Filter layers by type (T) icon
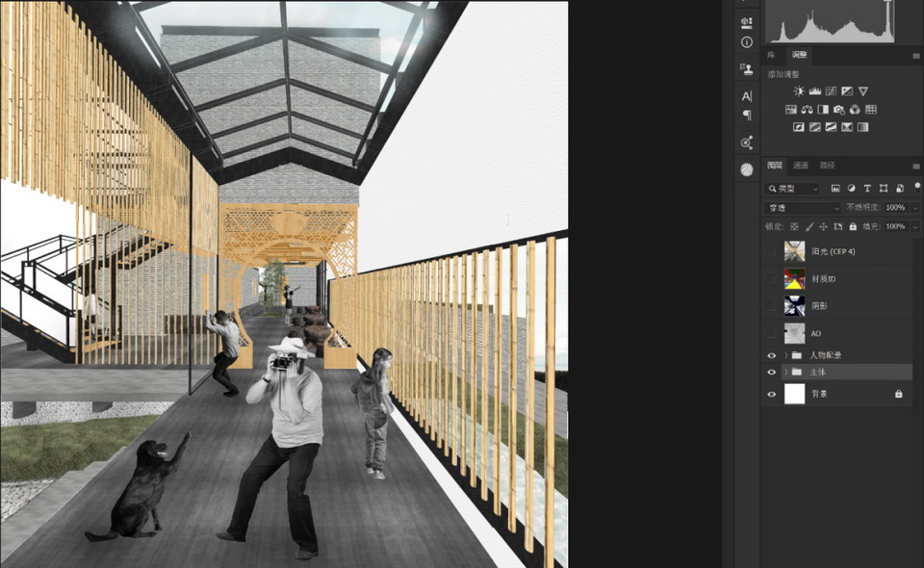Image resolution: width=924 pixels, height=568 pixels. (867, 189)
